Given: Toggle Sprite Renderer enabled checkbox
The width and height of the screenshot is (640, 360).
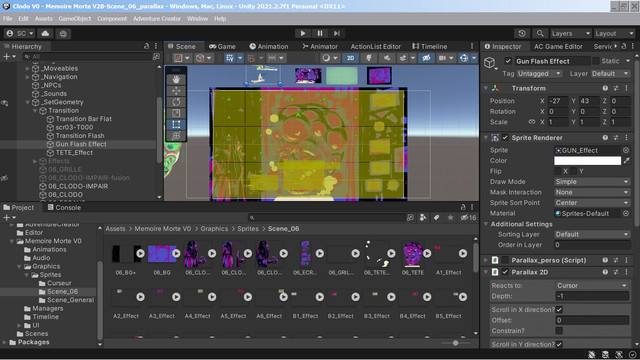Looking at the screenshot, I should click(x=505, y=138).
